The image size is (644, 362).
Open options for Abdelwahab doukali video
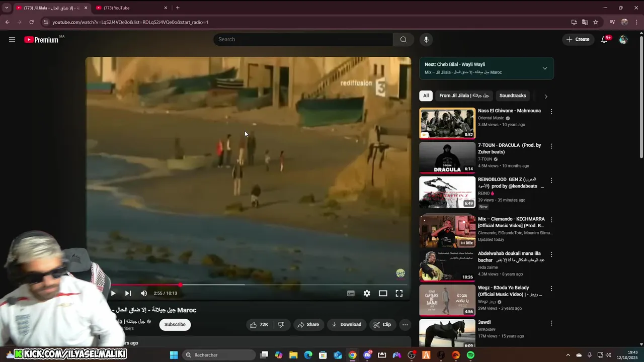(x=551, y=254)
